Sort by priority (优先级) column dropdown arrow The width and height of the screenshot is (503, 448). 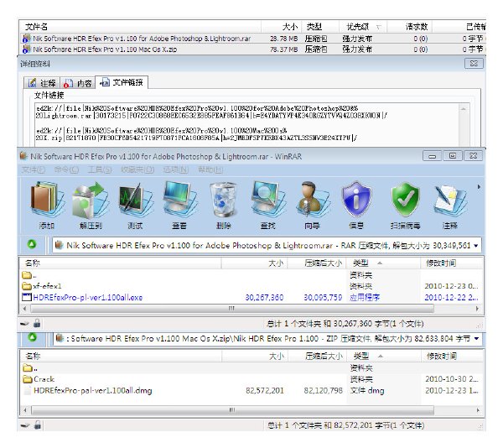click(x=379, y=27)
